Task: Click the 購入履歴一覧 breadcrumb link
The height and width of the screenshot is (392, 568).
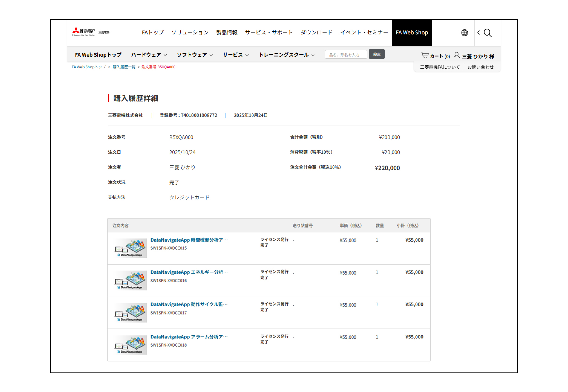Action: [124, 67]
